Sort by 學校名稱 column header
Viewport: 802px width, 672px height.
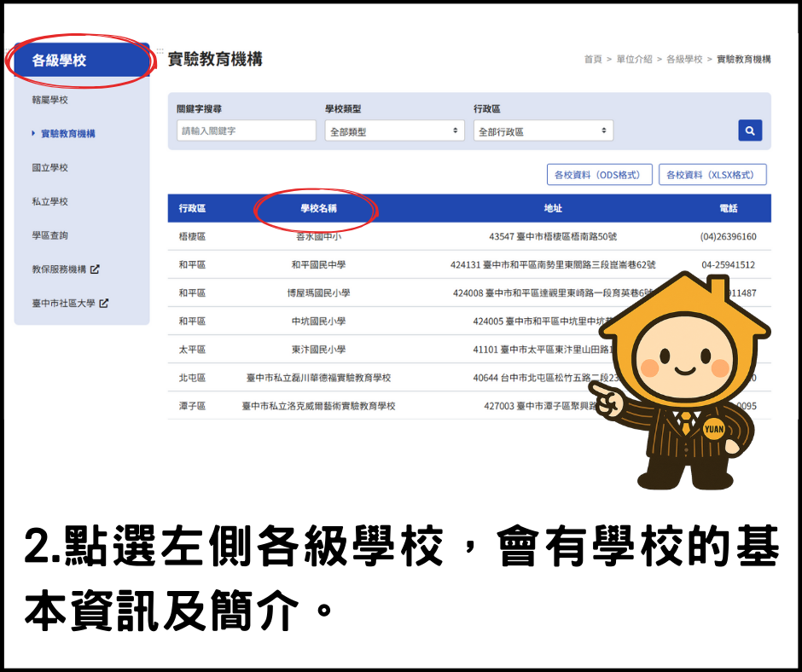pyautogui.click(x=318, y=209)
